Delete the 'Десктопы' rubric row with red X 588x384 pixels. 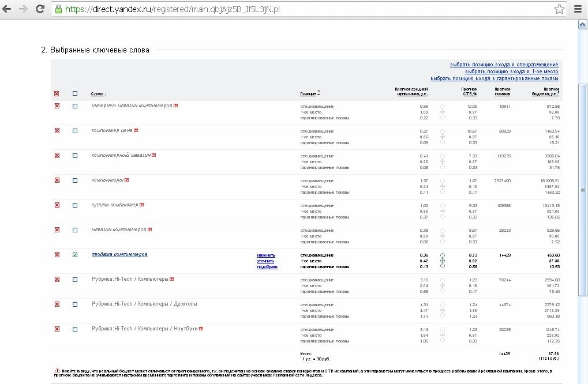tap(57, 304)
